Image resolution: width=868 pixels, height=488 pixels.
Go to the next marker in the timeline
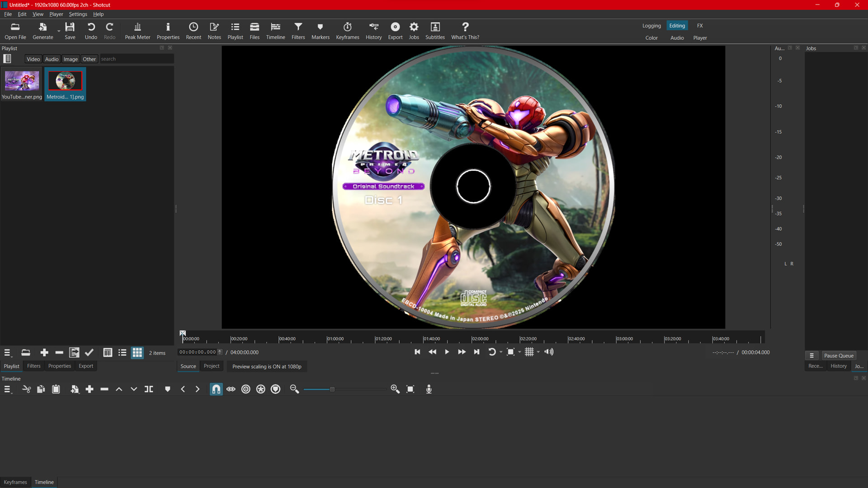[198, 389]
